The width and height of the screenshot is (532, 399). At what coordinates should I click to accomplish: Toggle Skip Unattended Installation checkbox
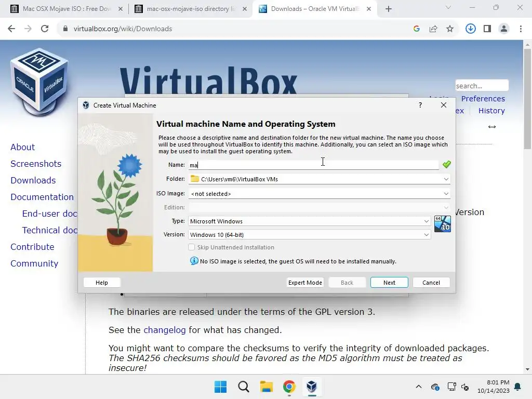click(x=191, y=247)
